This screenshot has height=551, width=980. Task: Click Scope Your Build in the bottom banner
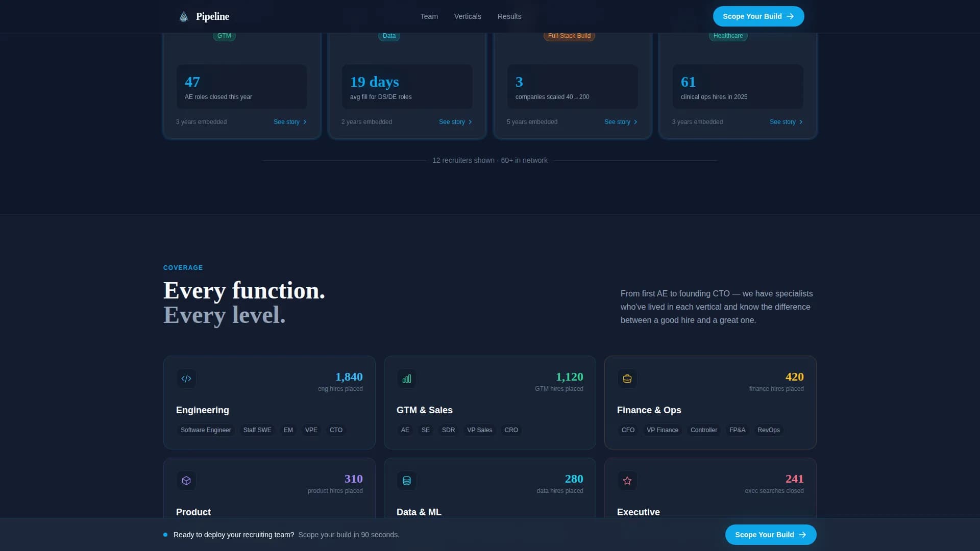(x=770, y=534)
